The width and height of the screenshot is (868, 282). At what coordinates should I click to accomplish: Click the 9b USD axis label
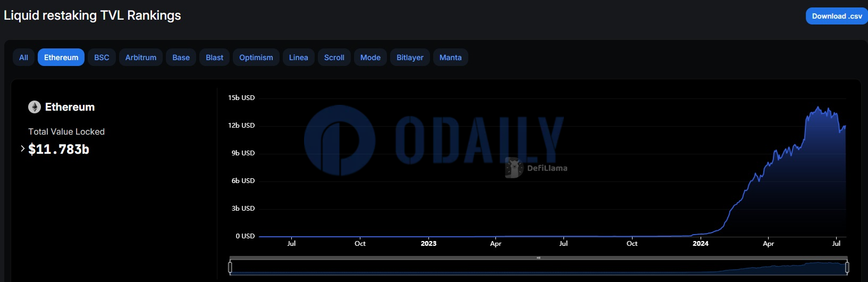(x=243, y=153)
